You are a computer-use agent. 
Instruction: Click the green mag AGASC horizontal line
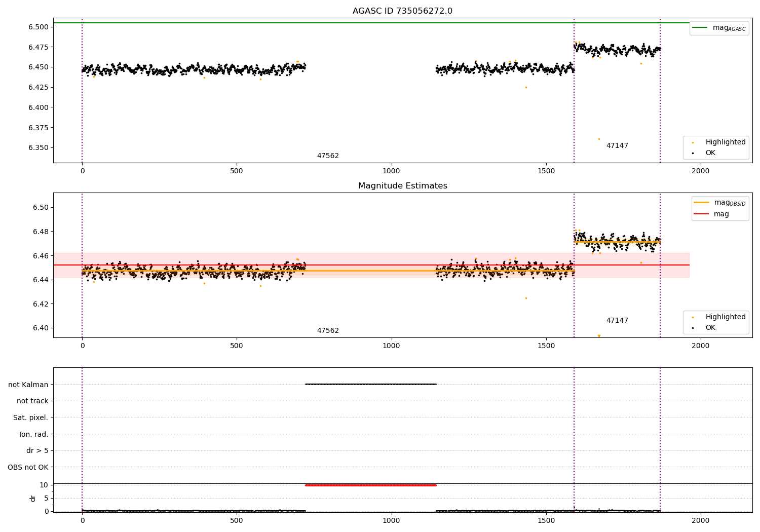point(371,23)
